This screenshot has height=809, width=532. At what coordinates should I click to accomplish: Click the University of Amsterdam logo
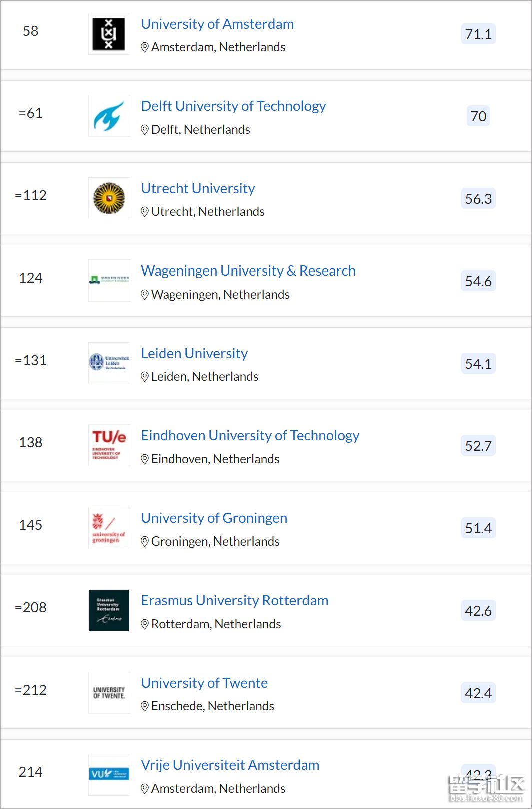(x=109, y=34)
